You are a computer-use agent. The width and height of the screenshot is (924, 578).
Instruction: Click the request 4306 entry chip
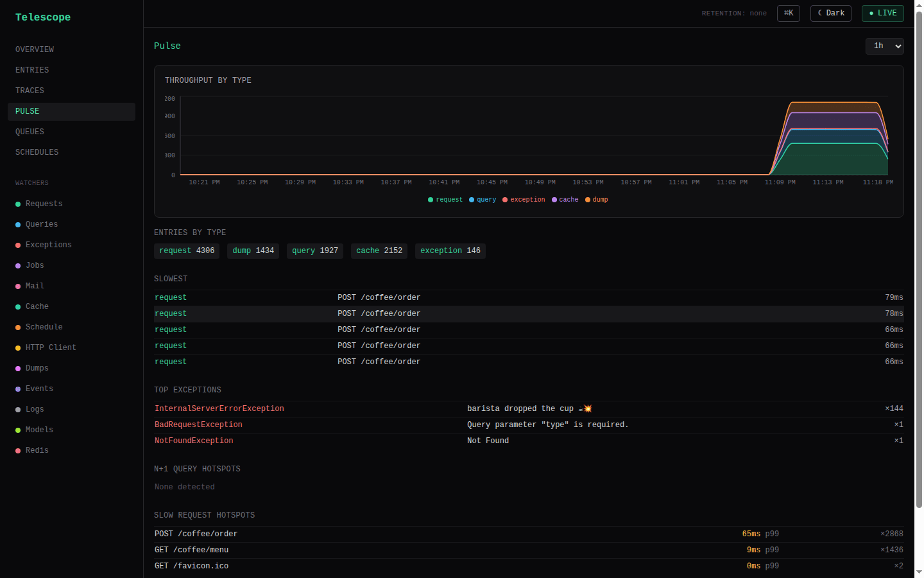tap(187, 251)
